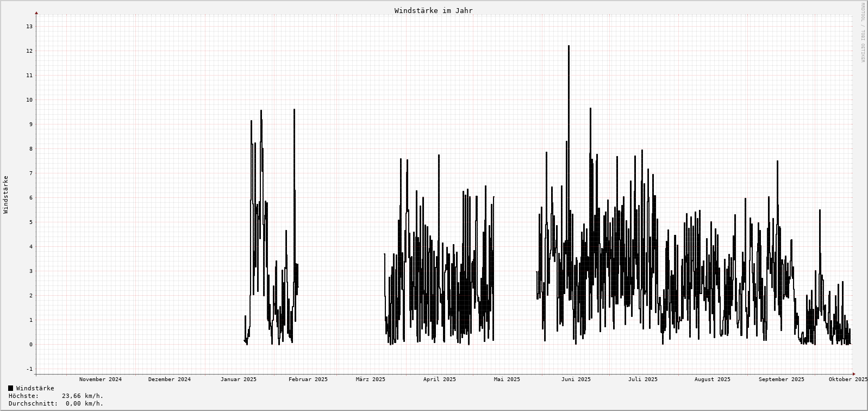868x411 pixels.
Task: Select the Juni 2025 axis label
Action: point(576,379)
